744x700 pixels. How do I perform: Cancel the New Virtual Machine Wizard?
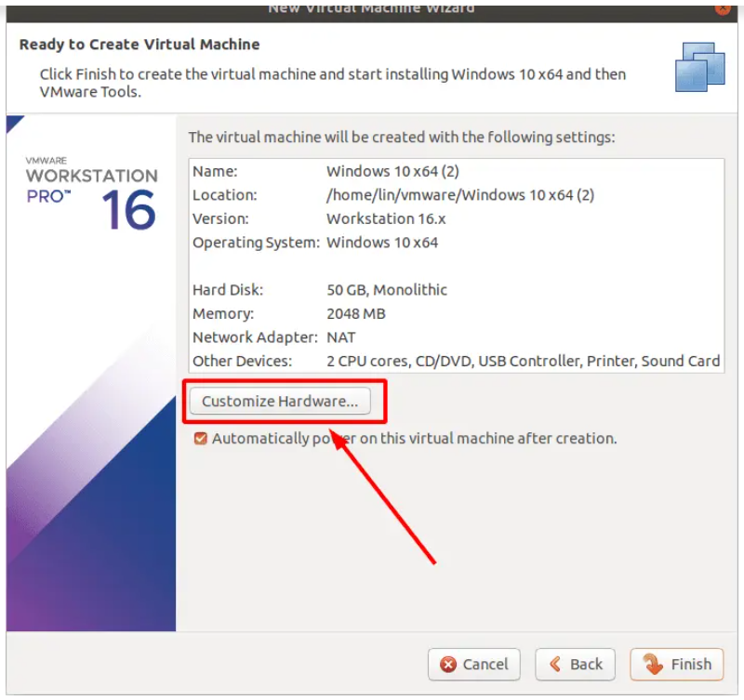click(474, 664)
